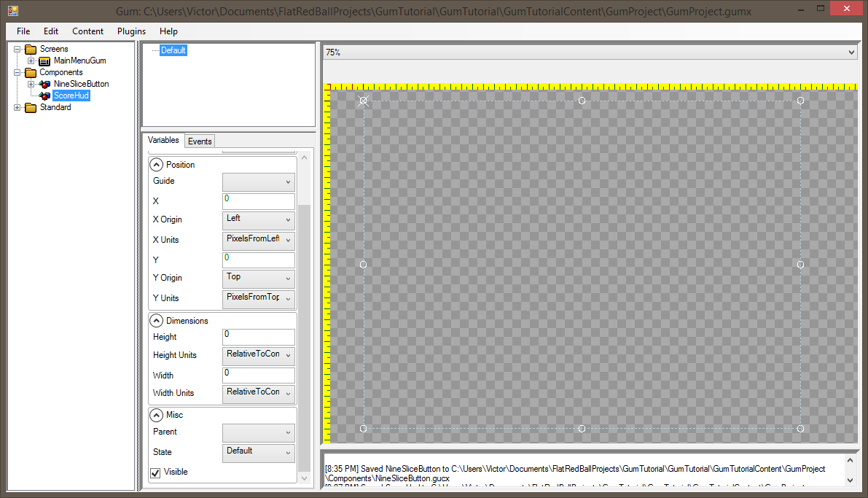Click the top-center resize handle on canvas
Screen dimensions: 868x498
582,101
